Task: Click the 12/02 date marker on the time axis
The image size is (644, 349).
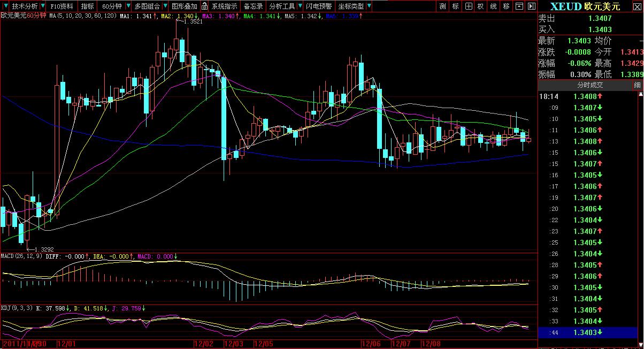Action: coord(204,343)
